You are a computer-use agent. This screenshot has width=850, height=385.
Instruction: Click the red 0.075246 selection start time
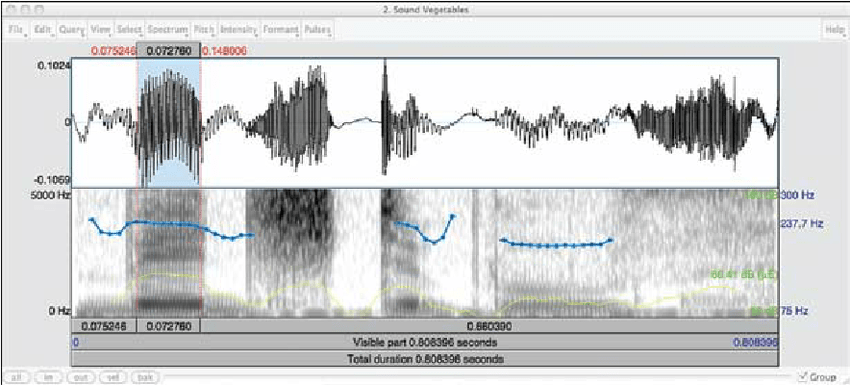pos(113,51)
